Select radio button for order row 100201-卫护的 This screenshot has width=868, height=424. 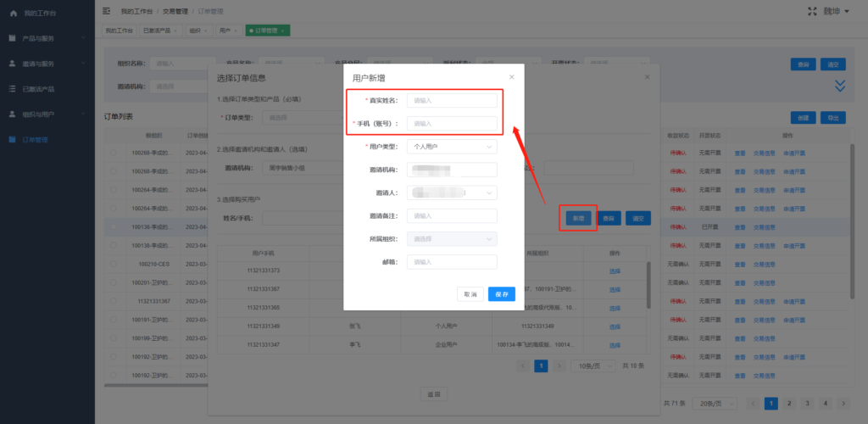(114, 282)
